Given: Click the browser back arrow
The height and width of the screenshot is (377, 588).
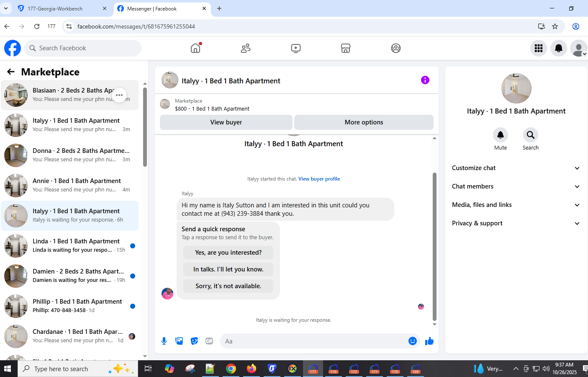Looking at the screenshot, I should coord(7,26).
